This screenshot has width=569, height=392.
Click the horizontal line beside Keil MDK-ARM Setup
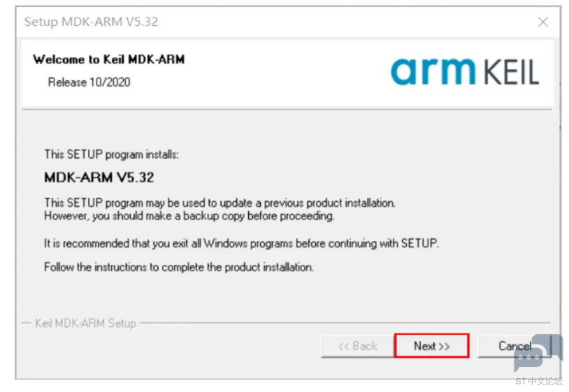(x=345, y=322)
